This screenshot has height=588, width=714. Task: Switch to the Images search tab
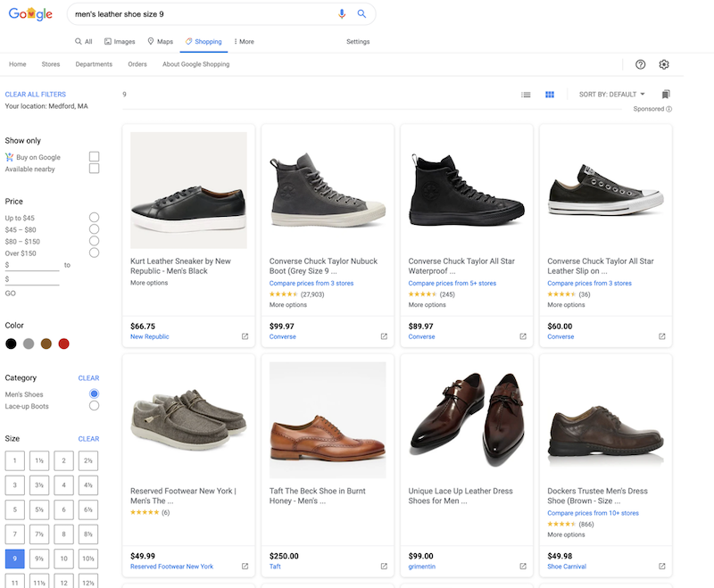(x=120, y=42)
